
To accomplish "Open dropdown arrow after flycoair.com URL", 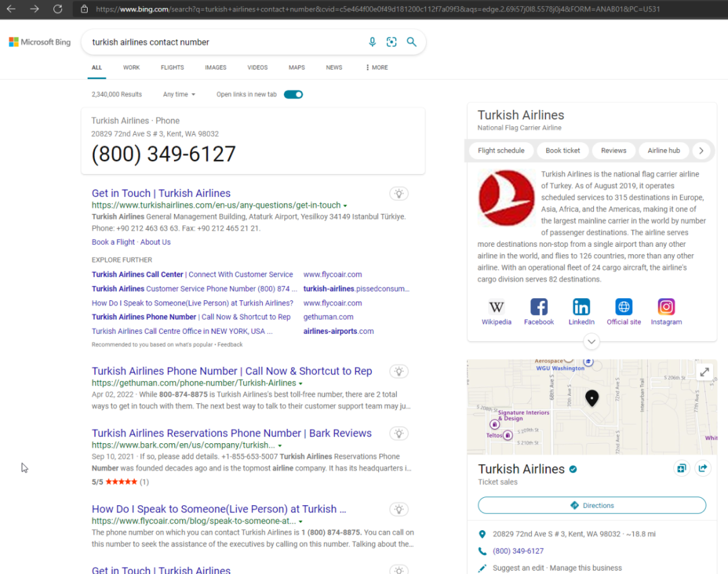I will [301, 521].
